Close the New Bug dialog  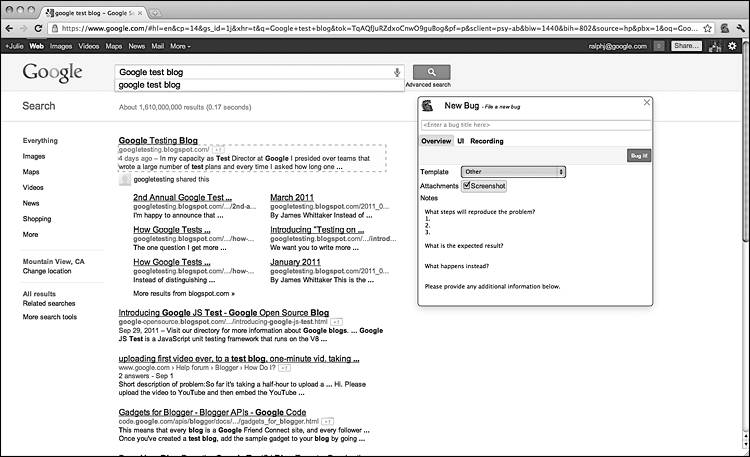647,102
